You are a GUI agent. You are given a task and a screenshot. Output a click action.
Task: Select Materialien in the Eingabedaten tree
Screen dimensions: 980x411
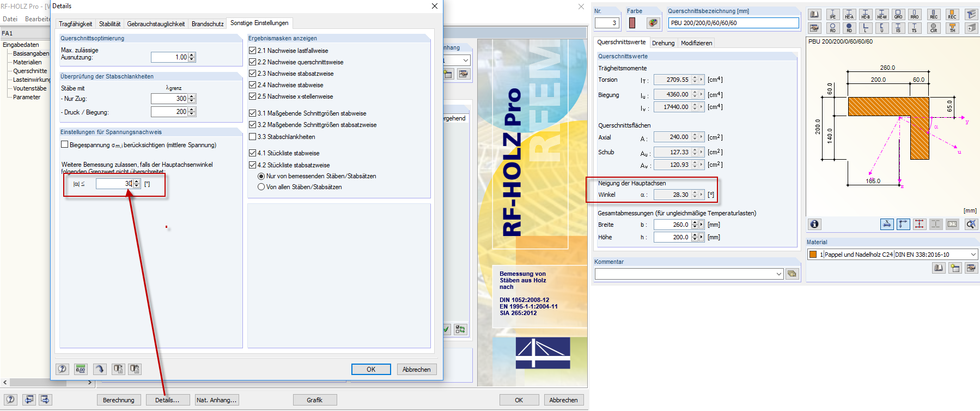[27, 62]
